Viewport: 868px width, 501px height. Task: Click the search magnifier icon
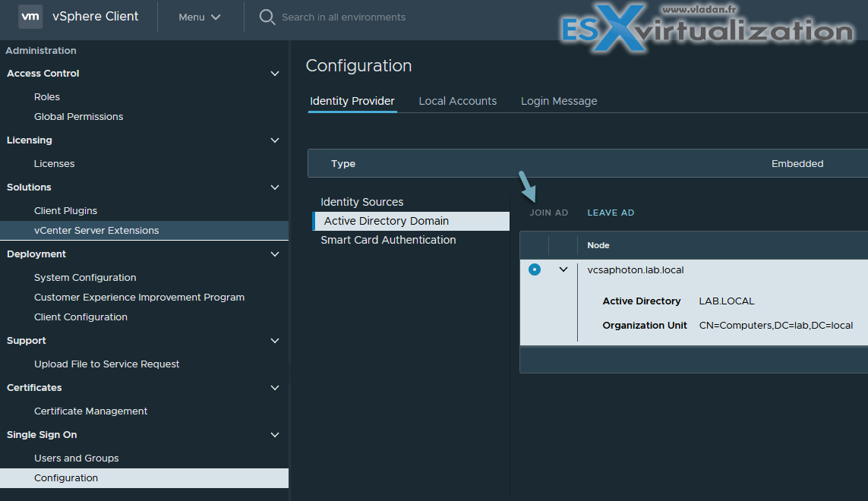pos(267,17)
